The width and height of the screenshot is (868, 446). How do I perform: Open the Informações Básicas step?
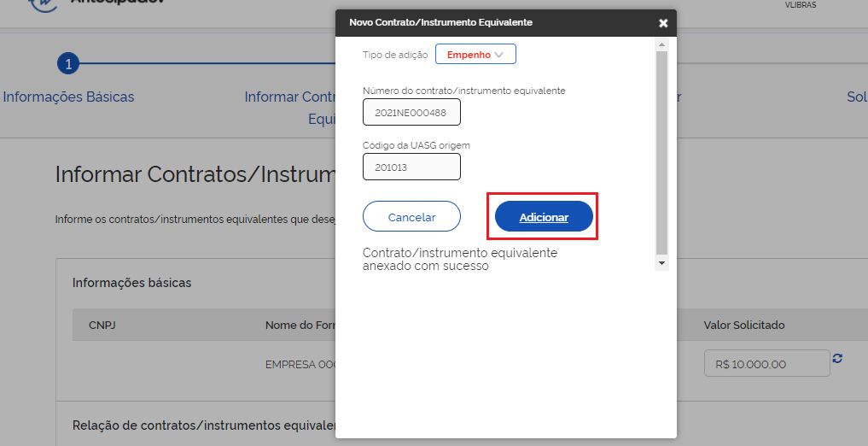click(x=68, y=97)
